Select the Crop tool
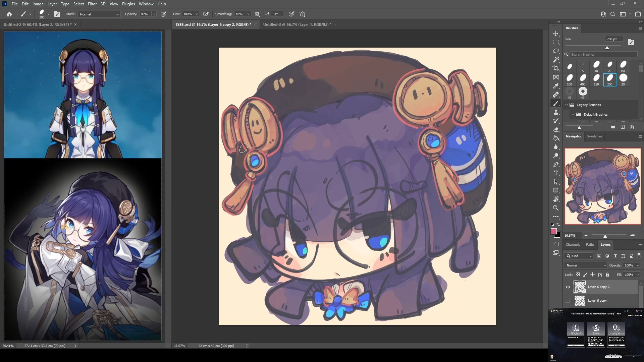 (x=556, y=69)
